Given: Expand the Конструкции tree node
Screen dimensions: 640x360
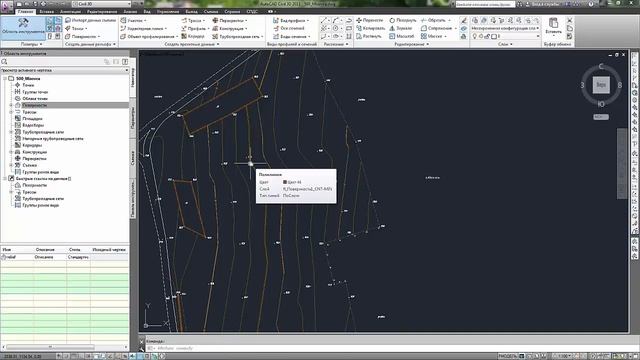Looking at the screenshot, I should point(11,152).
